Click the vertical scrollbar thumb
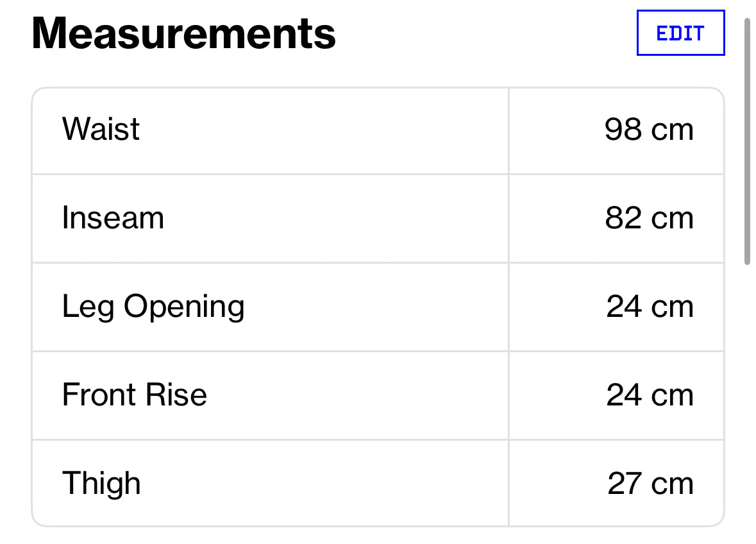Screen dimensions: 756x544 [x=747, y=141]
